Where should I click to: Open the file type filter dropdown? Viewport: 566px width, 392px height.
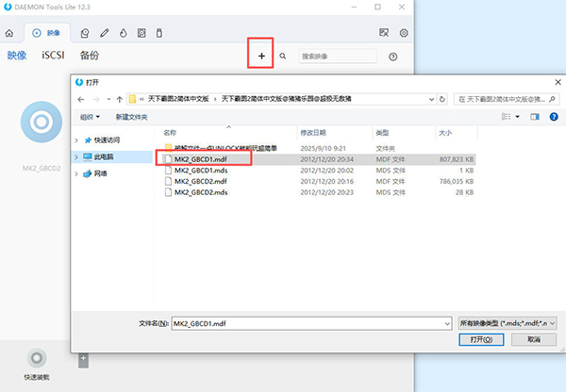pyautogui.click(x=507, y=322)
